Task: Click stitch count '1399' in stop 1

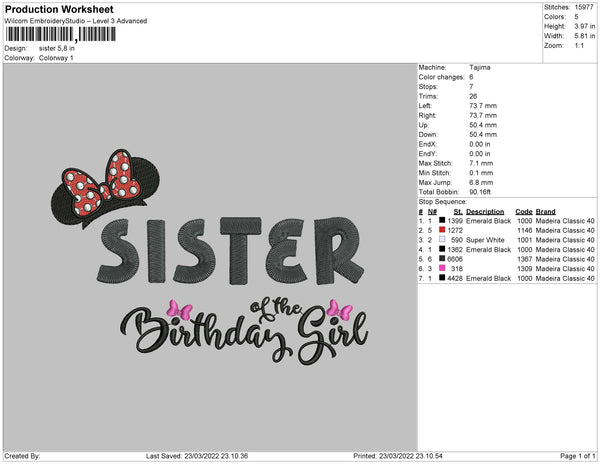Action: coord(455,221)
